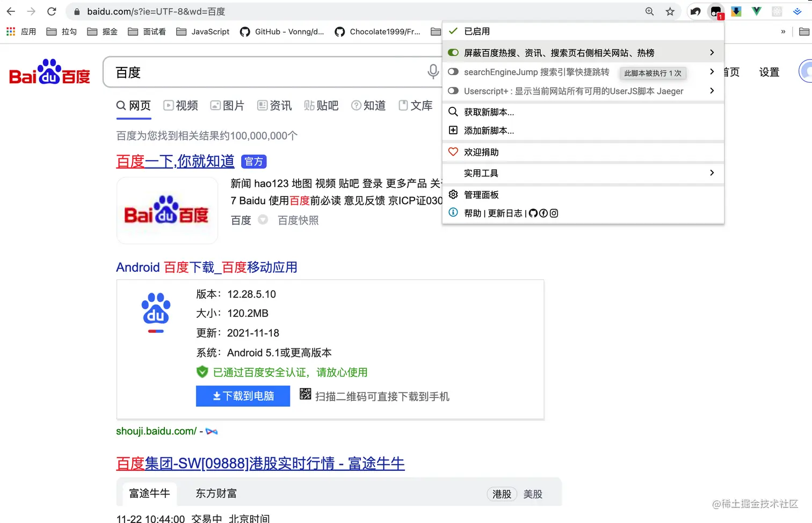Enable the searchEngineJump script toggle
The height and width of the screenshot is (523, 812).
click(x=453, y=72)
